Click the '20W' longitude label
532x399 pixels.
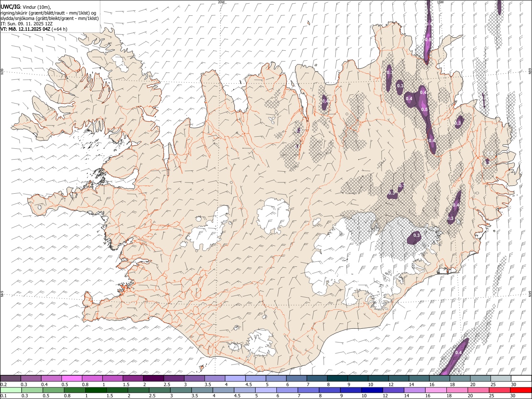(221, 2)
